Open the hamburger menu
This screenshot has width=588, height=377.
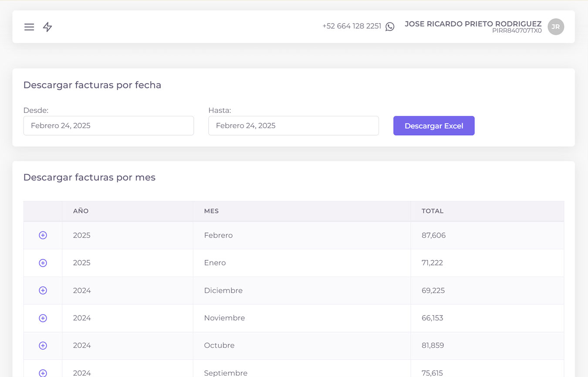[x=29, y=27]
